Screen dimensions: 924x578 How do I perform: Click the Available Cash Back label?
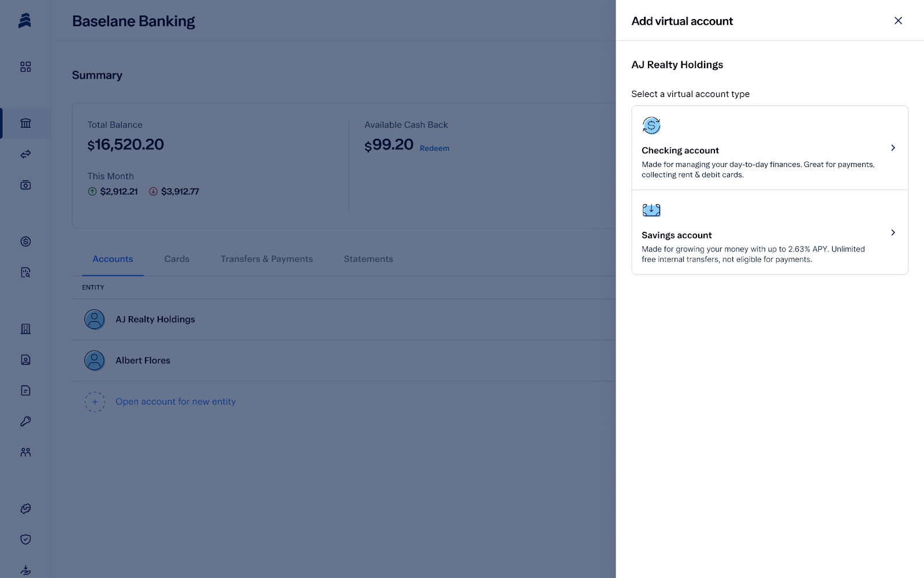pos(406,125)
